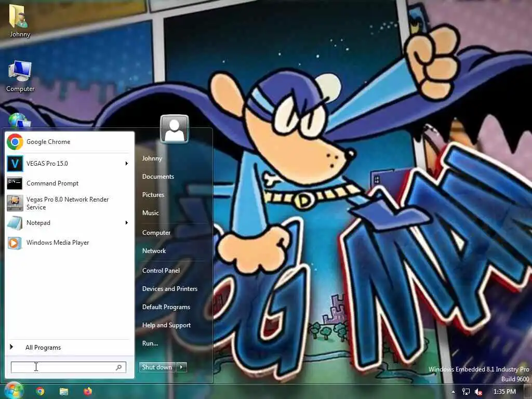
Task: Expand Notepad jump list arrow
Action: click(127, 223)
